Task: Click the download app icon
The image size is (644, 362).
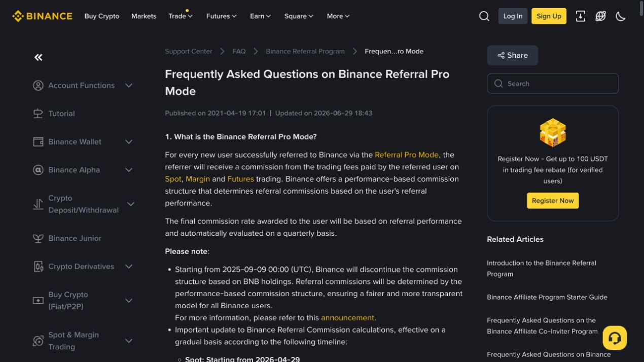Action: (581, 16)
